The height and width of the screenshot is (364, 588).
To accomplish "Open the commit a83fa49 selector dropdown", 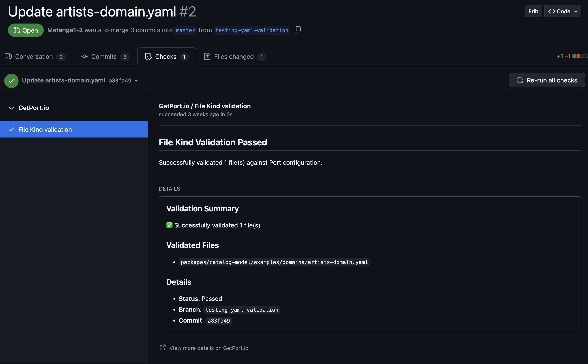I will click(x=136, y=81).
